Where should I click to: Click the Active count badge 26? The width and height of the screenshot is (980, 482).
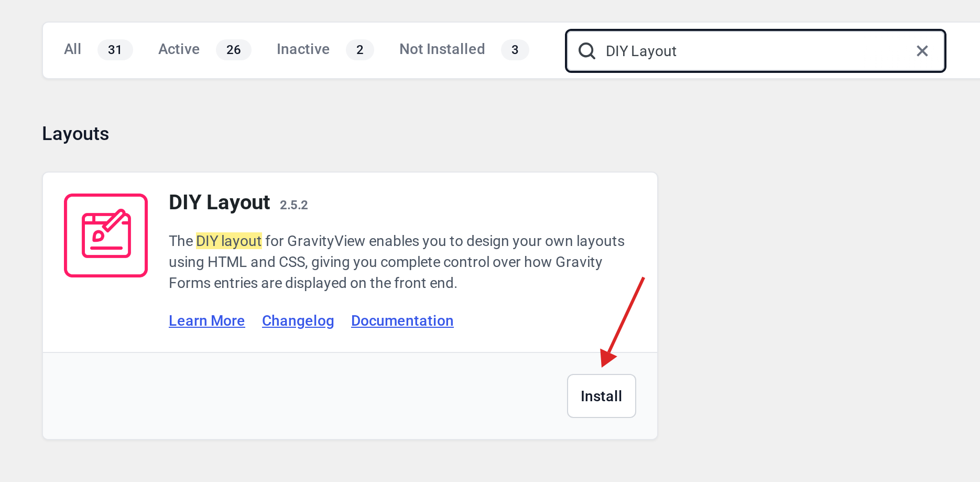pyautogui.click(x=233, y=50)
